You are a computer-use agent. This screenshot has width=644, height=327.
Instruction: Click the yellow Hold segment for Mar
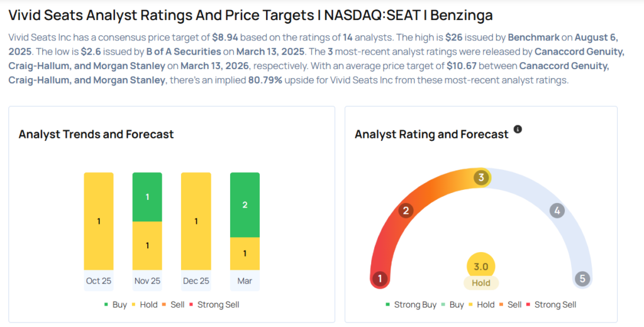click(x=245, y=254)
